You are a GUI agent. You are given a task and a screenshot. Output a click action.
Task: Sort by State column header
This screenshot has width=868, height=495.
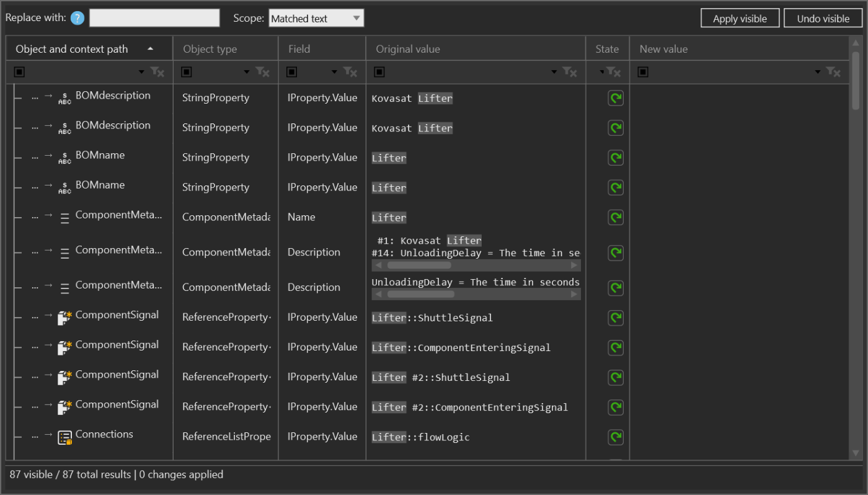(x=608, y=49)
